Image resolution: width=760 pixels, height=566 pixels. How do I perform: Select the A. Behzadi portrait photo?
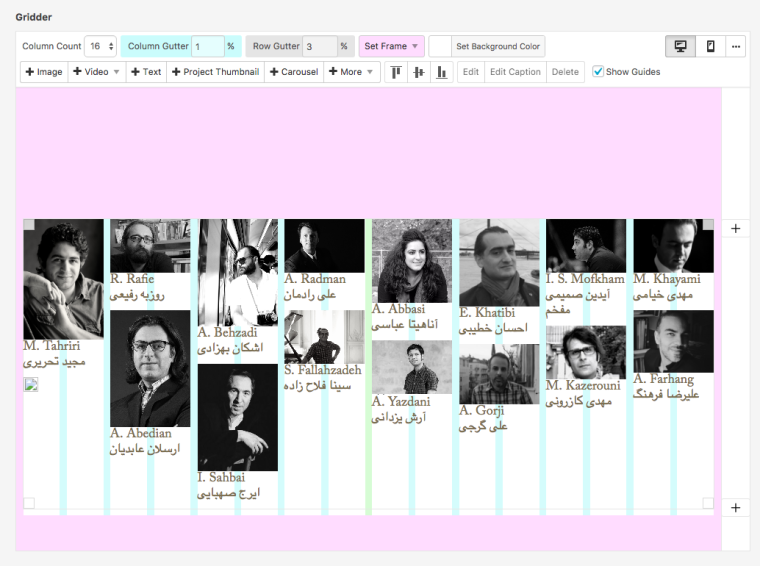pos(238,272)
